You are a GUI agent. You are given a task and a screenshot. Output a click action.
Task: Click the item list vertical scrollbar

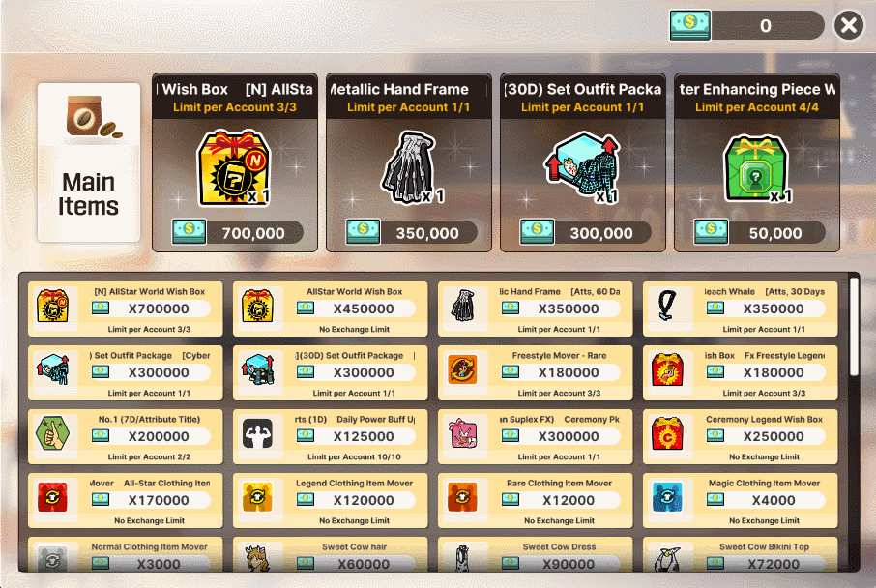tap(854, 327)
